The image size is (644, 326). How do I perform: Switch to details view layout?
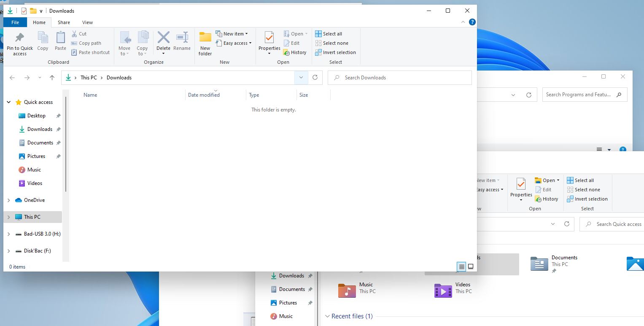click(x=462, y=266)
